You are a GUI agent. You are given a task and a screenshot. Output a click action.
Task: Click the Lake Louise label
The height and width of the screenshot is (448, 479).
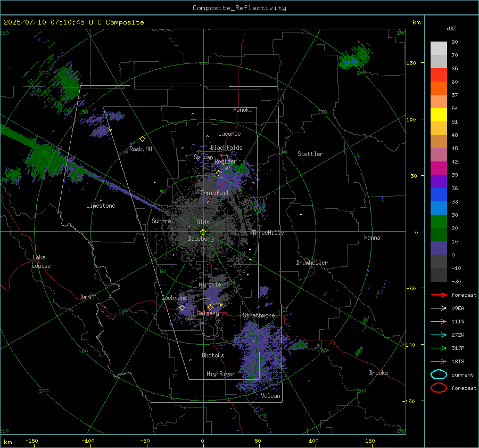[x=41, y=262]
